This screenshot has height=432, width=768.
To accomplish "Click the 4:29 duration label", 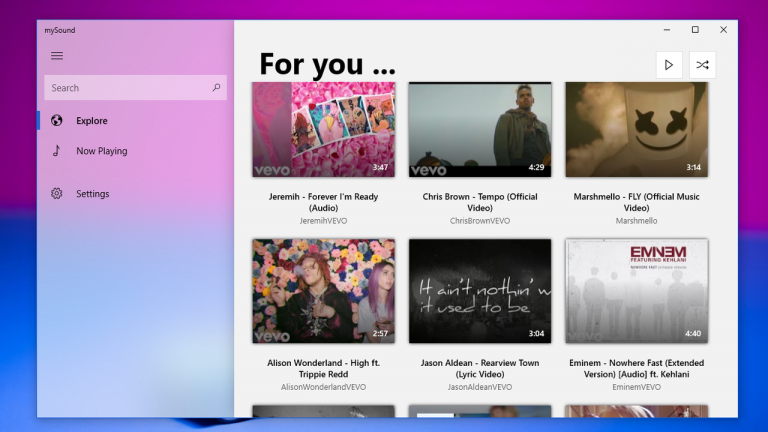I will 536,168.
